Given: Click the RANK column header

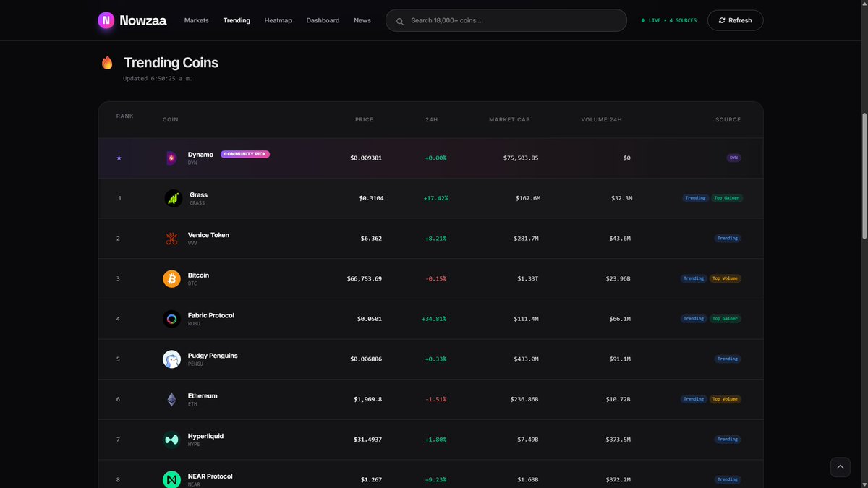Looking at the screenshot, I should pos(124,116).
